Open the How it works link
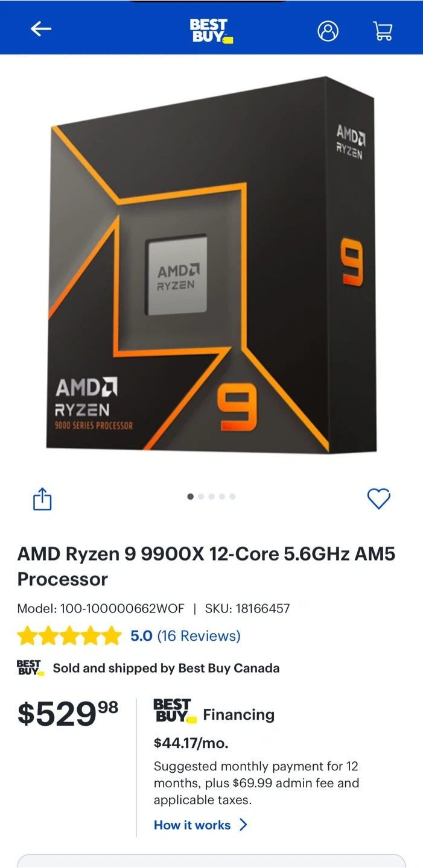 192,825
